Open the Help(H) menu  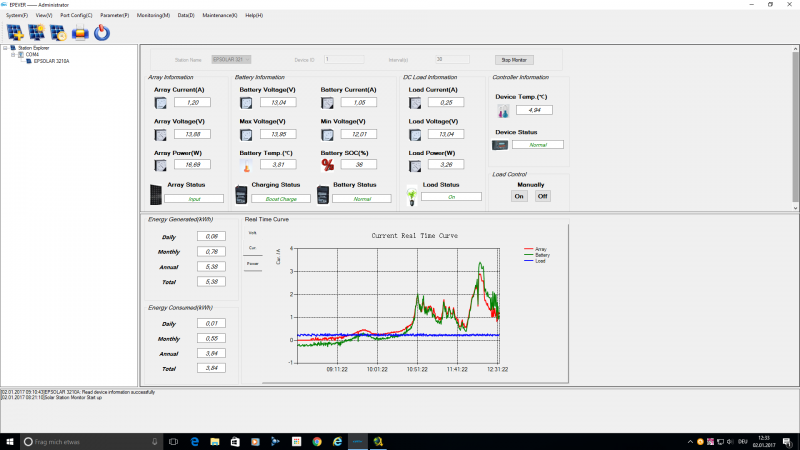coord(254,15)
